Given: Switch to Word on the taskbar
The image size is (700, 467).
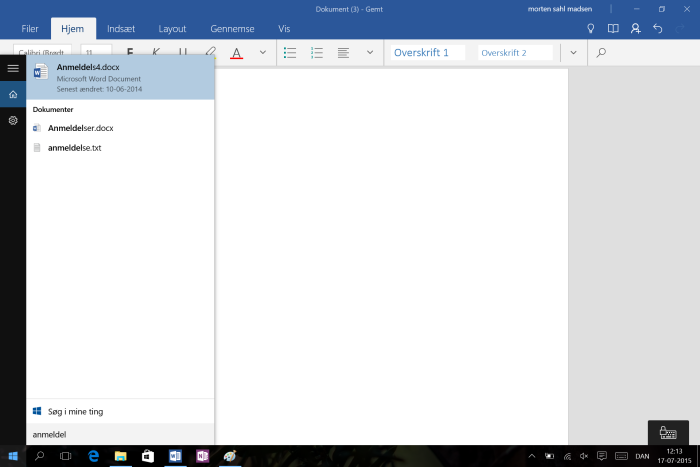Looking at the screenshot, I should 175,456.
